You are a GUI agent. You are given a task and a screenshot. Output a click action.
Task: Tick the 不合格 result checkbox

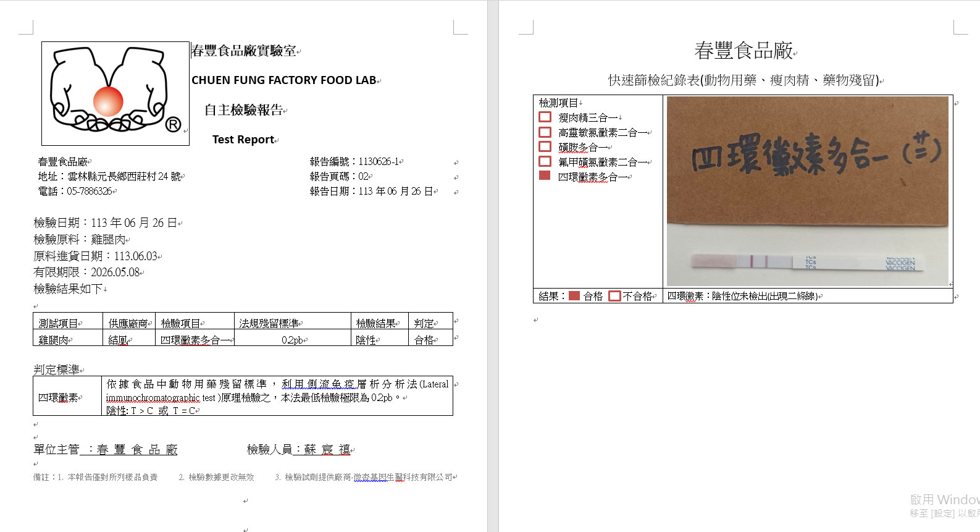(614, 296)
